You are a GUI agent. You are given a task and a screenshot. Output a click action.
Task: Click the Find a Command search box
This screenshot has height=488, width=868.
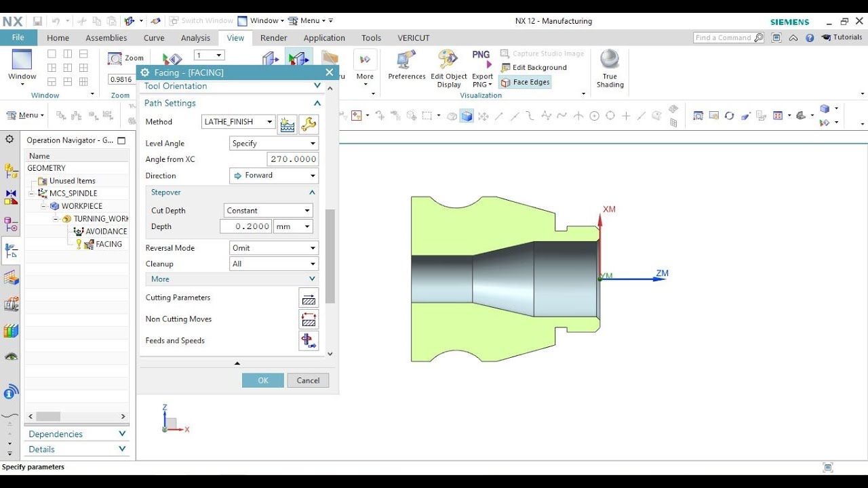[729, 38]
